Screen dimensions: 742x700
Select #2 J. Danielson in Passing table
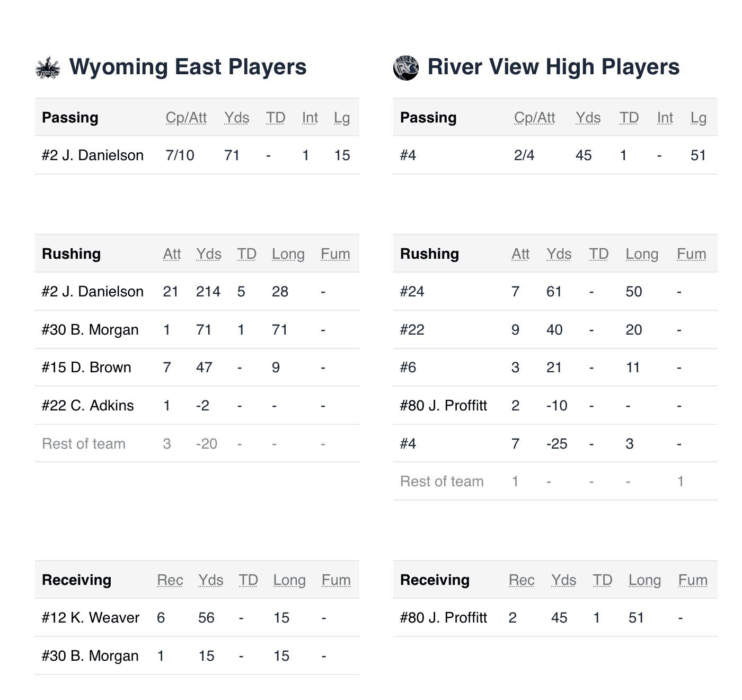pyautogui.click(x=93, y=155)
